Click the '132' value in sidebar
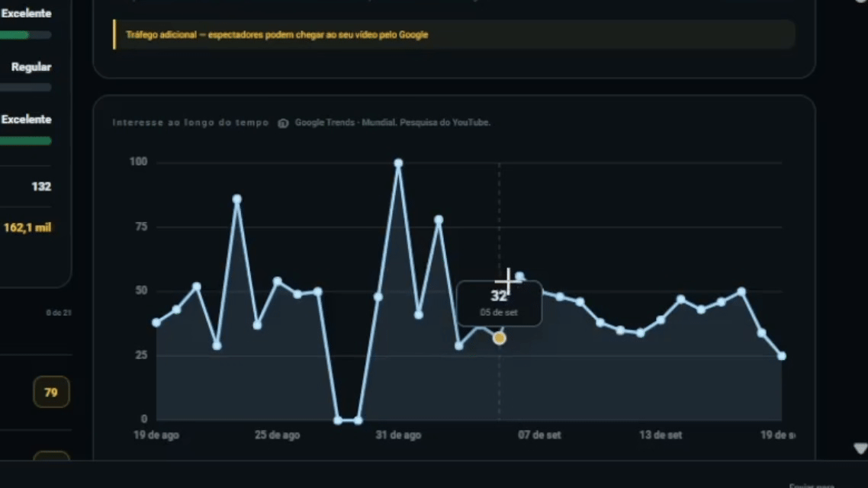868x488 pixels. (41, 187)
